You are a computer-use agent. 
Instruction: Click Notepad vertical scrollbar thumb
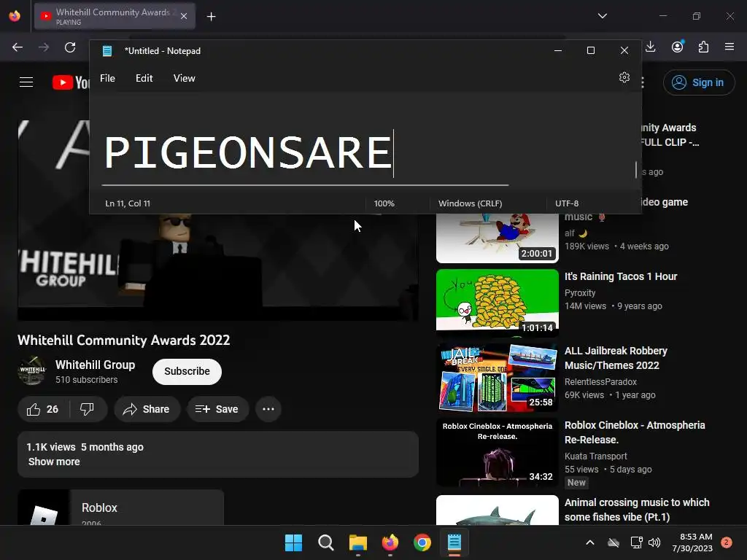click(636, 169)
